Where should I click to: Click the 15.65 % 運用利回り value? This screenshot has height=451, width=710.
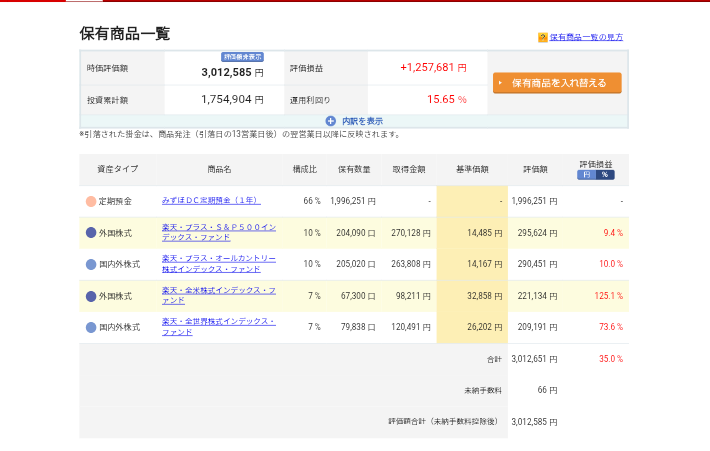[x=447, y=99]
